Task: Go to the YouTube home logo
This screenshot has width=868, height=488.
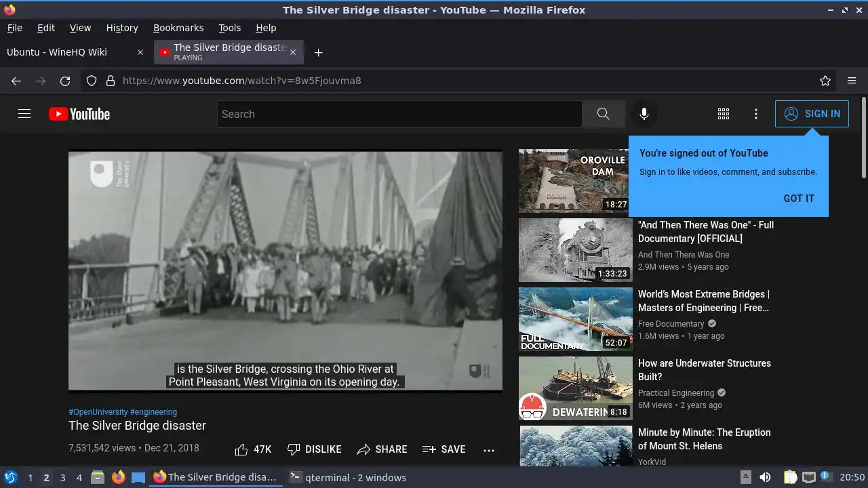Action: (x=79, y=114)
